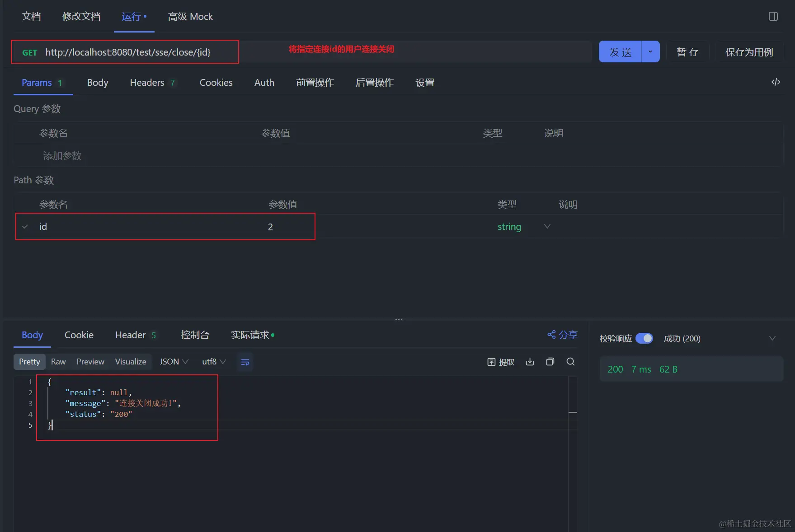This screenshot has height=532, width=795.
Task: Toggle the right side panel layout icon
Action: pos(773,16)
